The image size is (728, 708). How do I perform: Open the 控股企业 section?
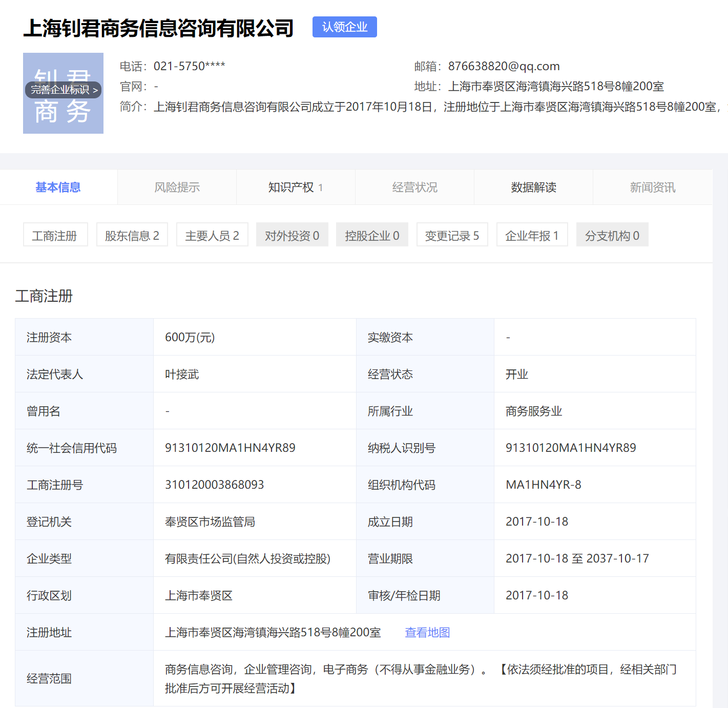coord(372,235)
